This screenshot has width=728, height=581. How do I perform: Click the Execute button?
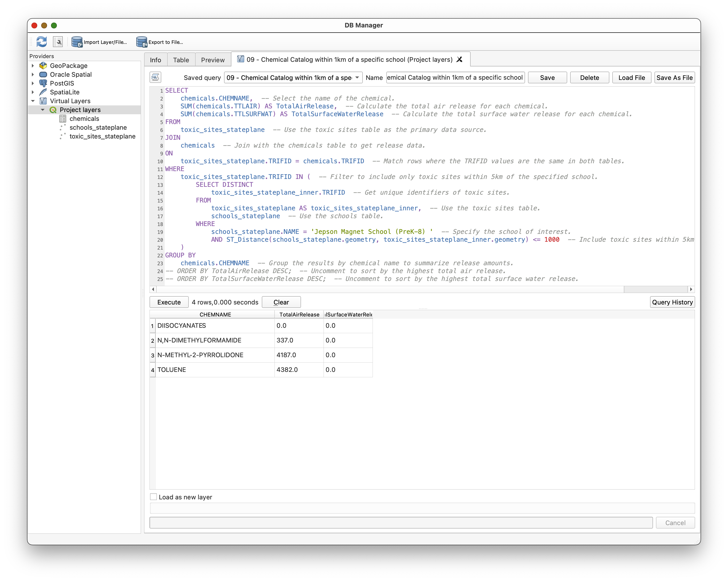169,302
